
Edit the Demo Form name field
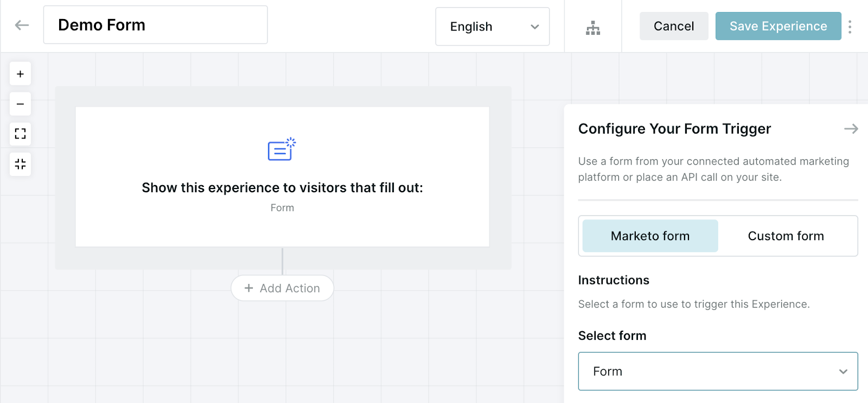155,25
